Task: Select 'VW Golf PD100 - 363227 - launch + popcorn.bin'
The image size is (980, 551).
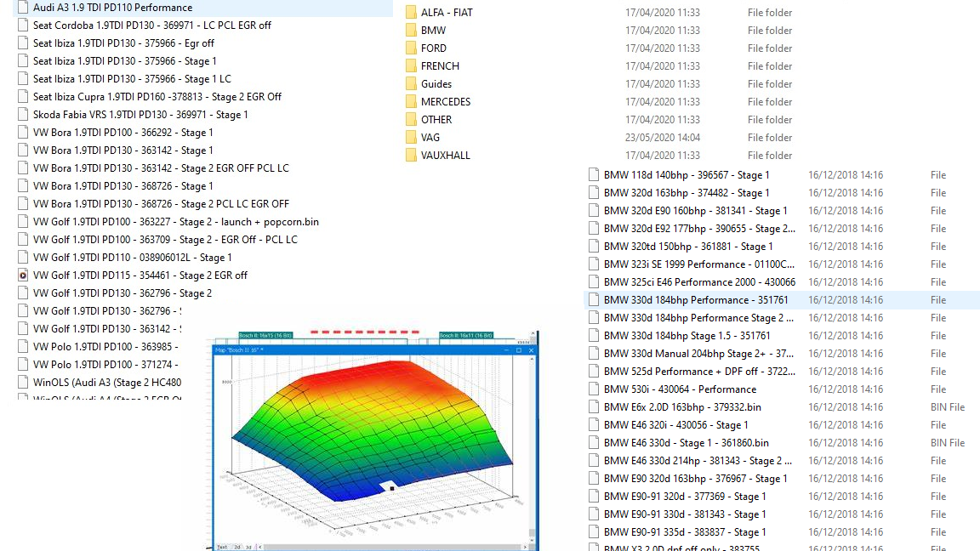Action: pos(176,222)
